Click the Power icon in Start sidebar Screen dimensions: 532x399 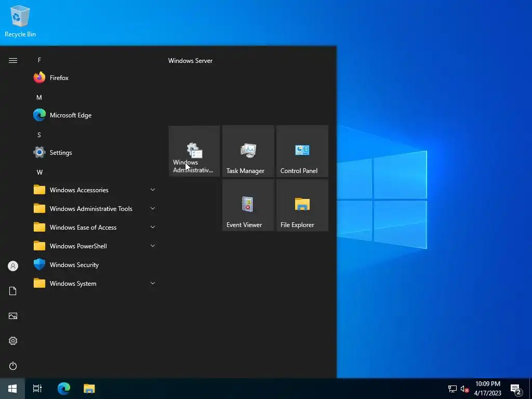pyautogui.click(x=13, y=366)
